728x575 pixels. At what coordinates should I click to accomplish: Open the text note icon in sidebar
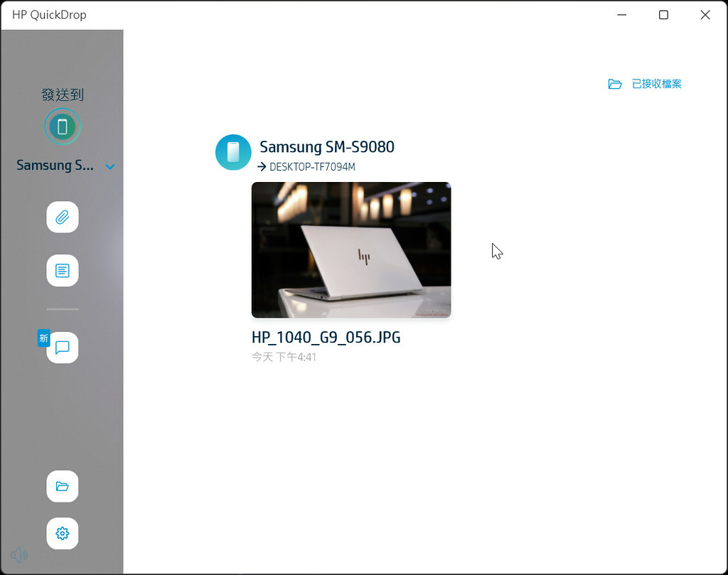[x=63, y=271]
